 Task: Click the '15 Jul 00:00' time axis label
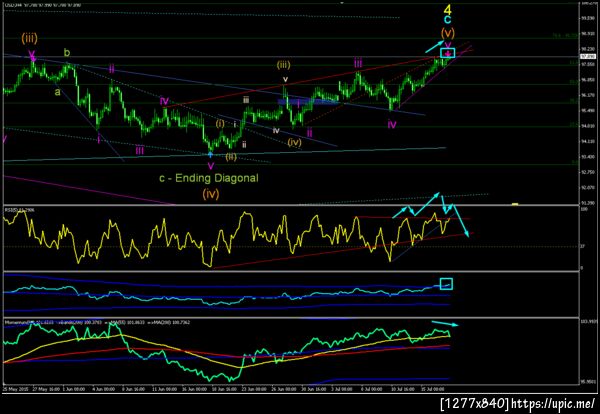(x=434, y=389)
